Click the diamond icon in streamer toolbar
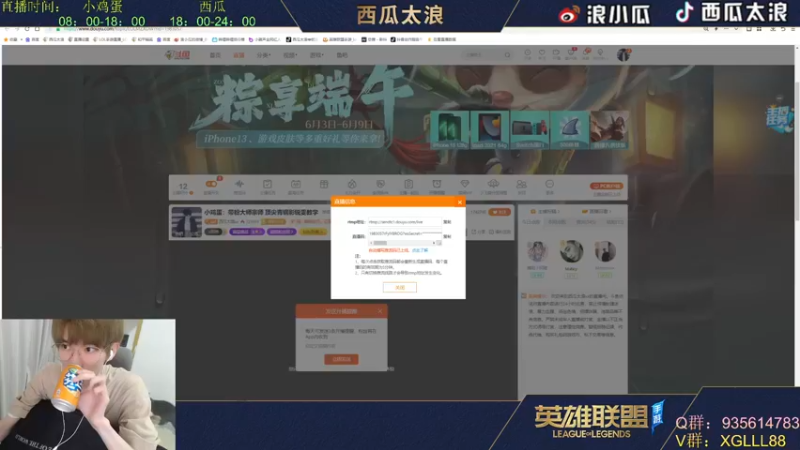Viewport: 800px width, 450px height. (464, 184)
